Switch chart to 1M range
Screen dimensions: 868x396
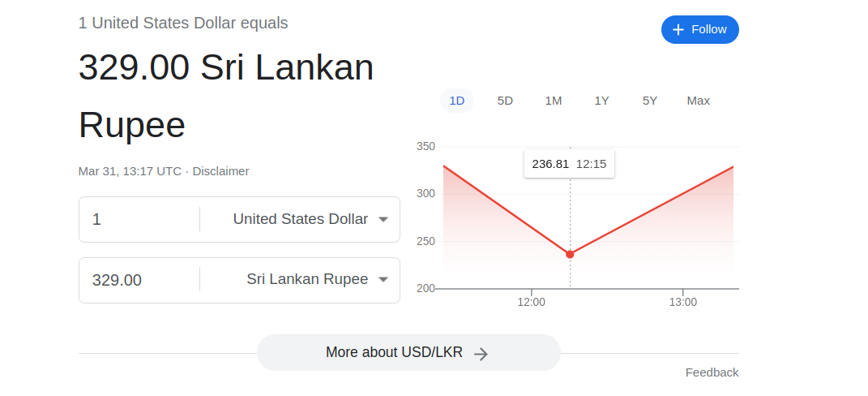(553, 101)
